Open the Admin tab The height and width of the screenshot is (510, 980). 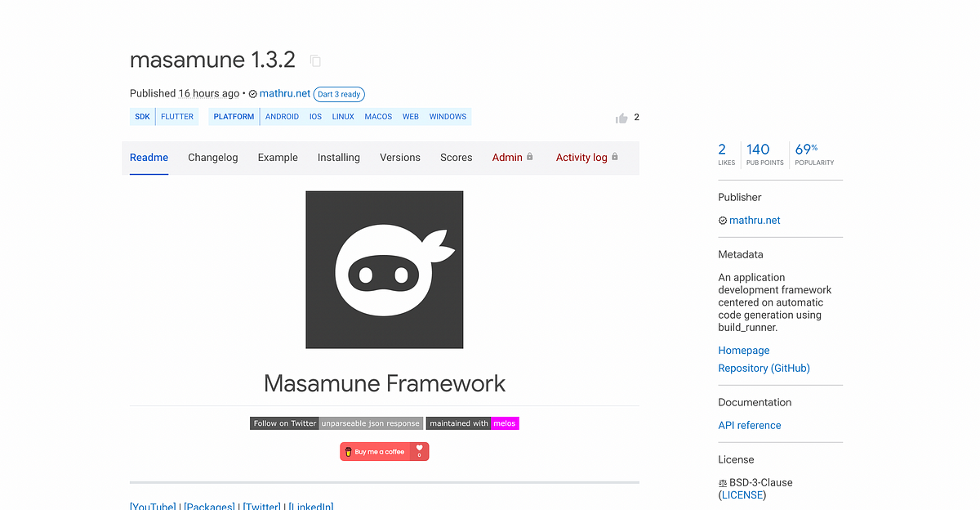(x=507, y=158)
